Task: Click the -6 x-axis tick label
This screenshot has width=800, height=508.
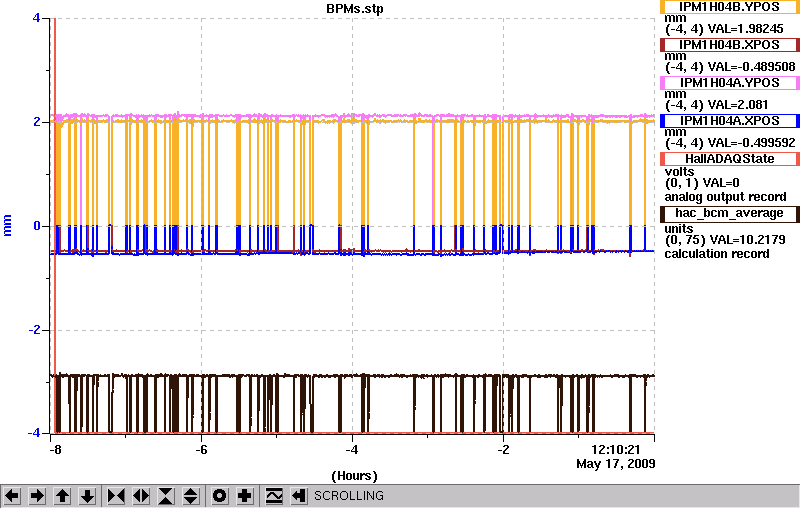Action: click(202, 450)
